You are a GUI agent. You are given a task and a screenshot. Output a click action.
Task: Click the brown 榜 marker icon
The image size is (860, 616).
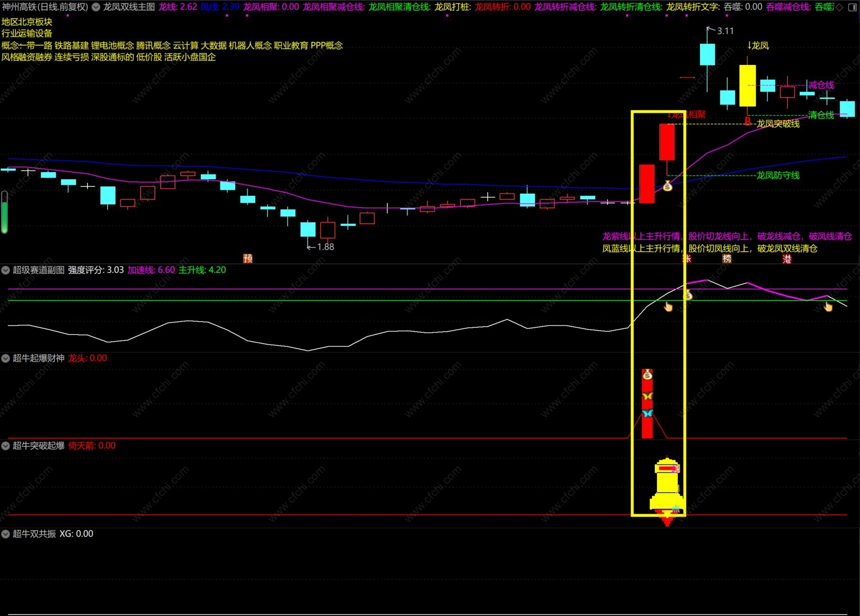point(727,259)
